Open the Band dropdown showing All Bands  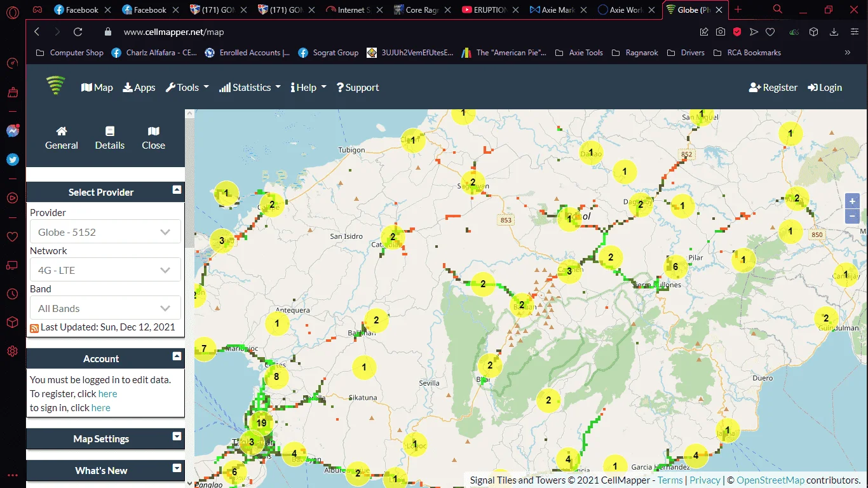pos(105,308)
